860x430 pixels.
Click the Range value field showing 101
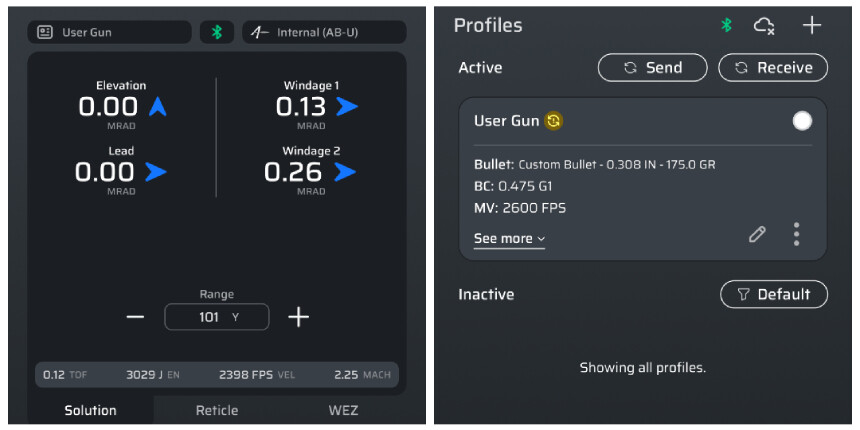click(217, 317)
